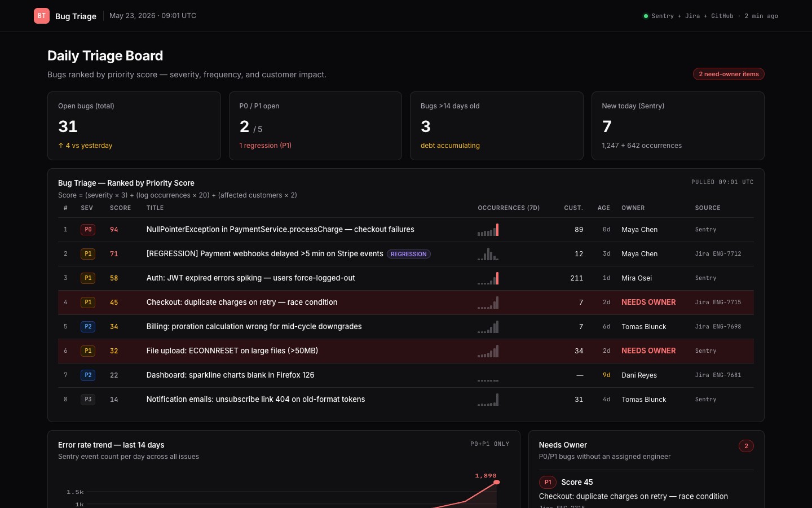Click the green sync status dot

[x=646, y=16]
